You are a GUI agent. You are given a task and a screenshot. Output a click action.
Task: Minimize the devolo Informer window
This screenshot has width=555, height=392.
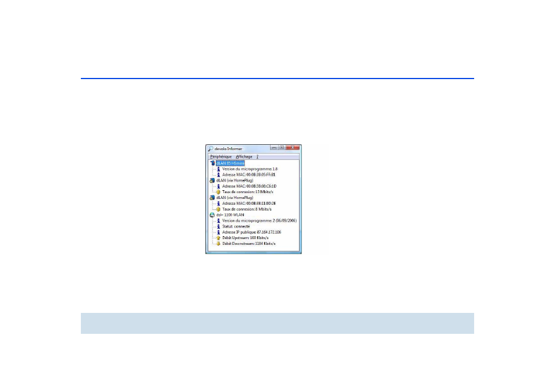[274, 148]
